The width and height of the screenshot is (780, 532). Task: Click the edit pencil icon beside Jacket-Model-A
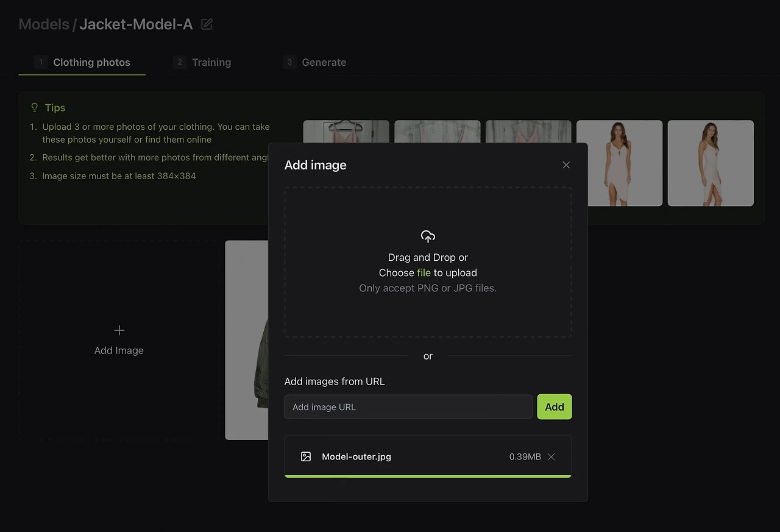[x=207, y=24]
